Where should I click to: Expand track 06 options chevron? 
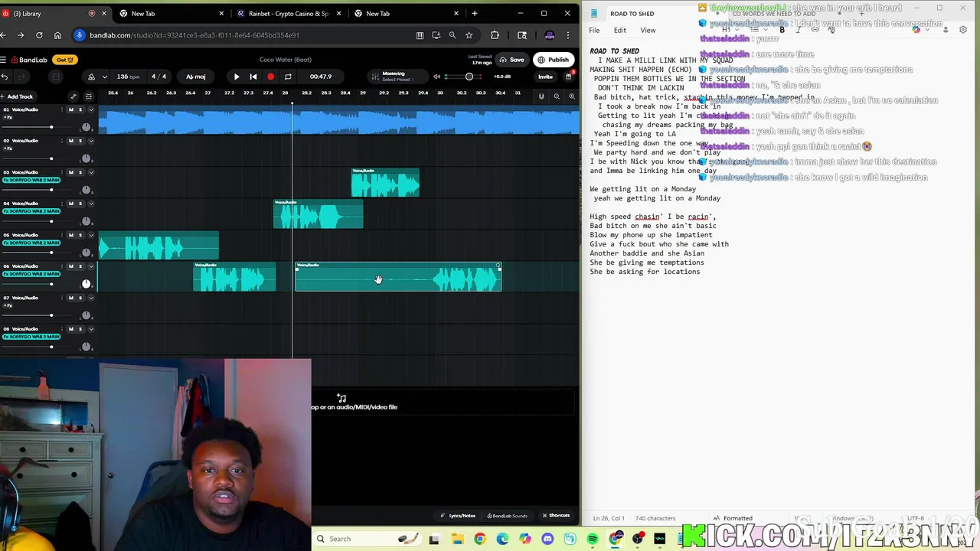(90, 266)
